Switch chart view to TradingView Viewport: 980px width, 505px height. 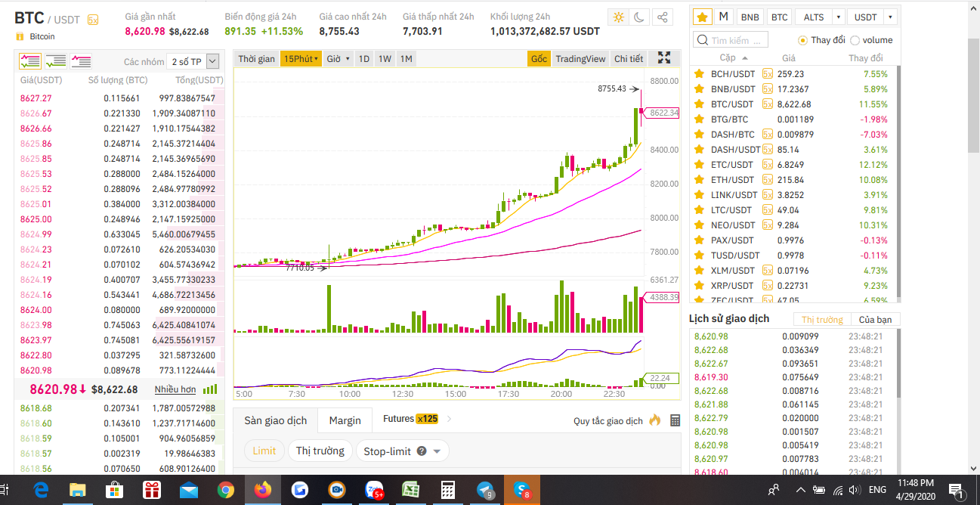[580, 58]
